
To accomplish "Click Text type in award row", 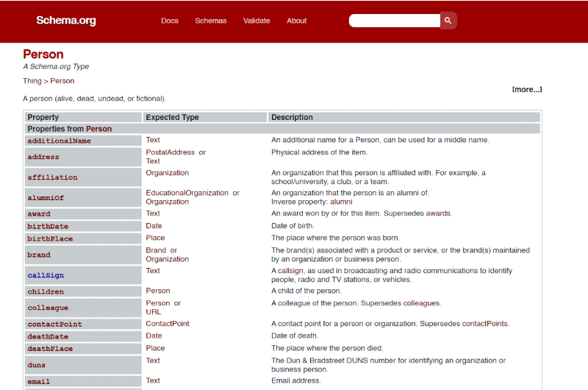I will [x=153, y=213].
